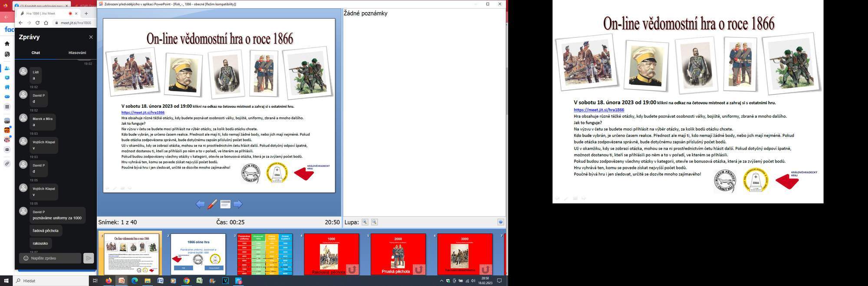
Task: Open Google Chrome from the taskbar
Action: coord(186,281)
